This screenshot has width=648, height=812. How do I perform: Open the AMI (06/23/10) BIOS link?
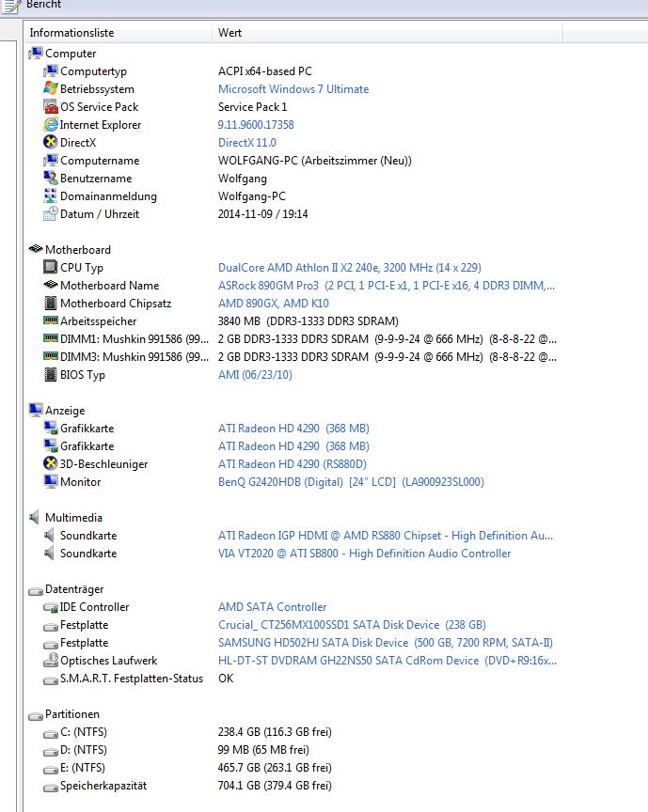point(255,375)
